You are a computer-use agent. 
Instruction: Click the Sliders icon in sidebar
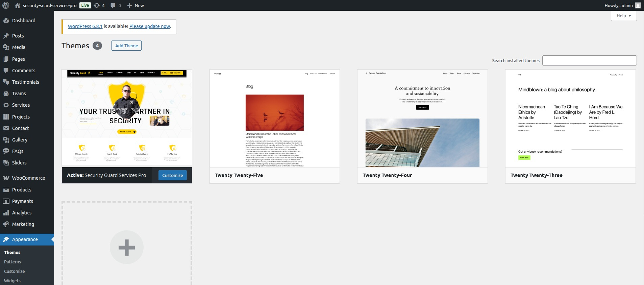6,163
